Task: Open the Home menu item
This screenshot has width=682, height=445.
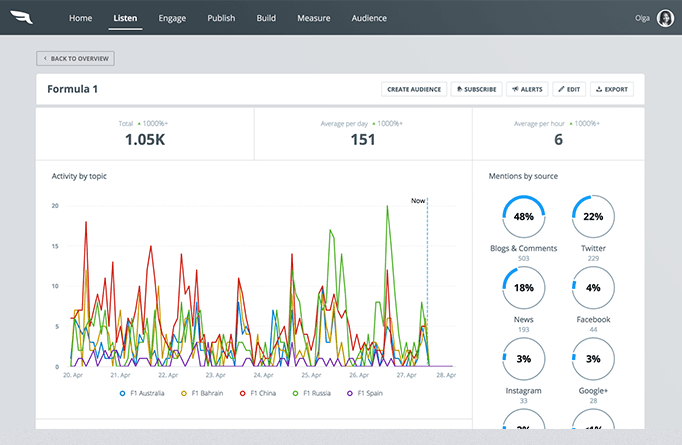Action: point(80,18)
